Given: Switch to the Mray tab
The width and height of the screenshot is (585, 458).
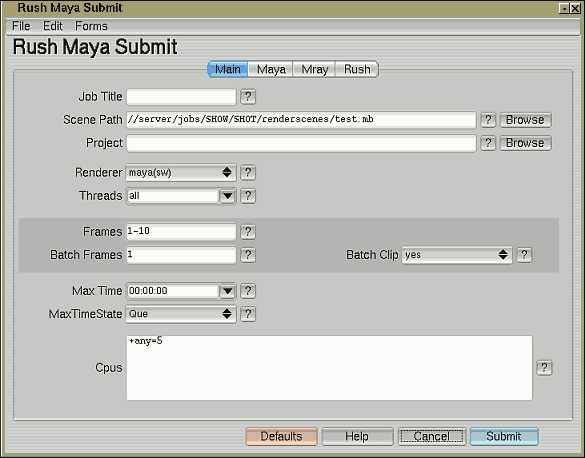Looking at the screenshot, I should 315,69.
